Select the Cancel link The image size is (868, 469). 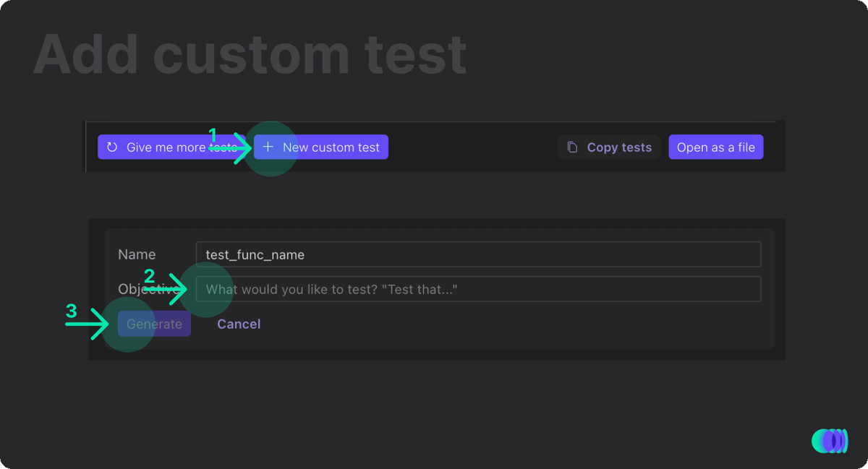tap(239, 324)
